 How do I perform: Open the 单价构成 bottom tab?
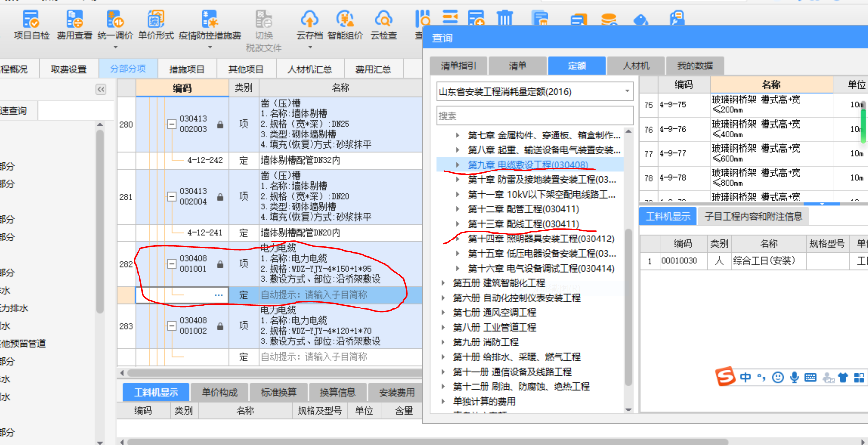tap(219, 392)
